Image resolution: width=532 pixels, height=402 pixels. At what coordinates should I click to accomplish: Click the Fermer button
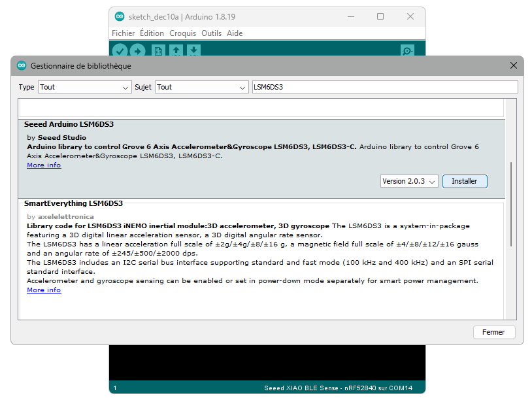pyautogui.click(x=493, y=332)
